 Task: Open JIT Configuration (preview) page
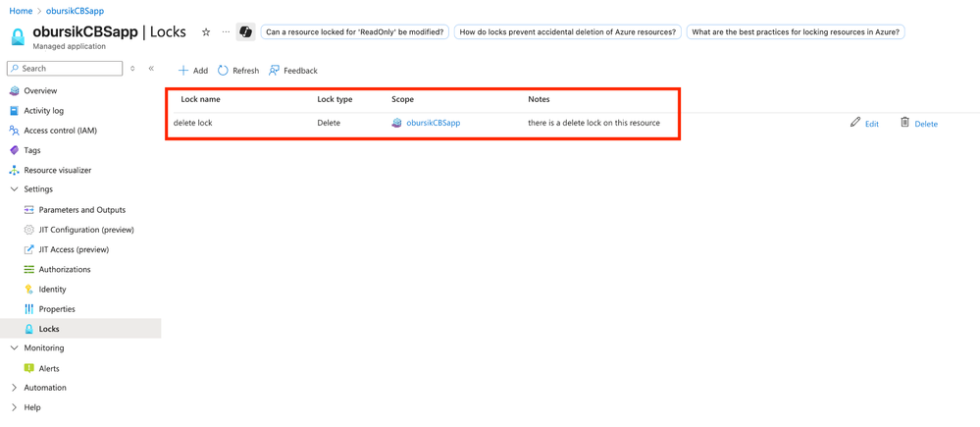pyautogui.click(x=86, y=230)
